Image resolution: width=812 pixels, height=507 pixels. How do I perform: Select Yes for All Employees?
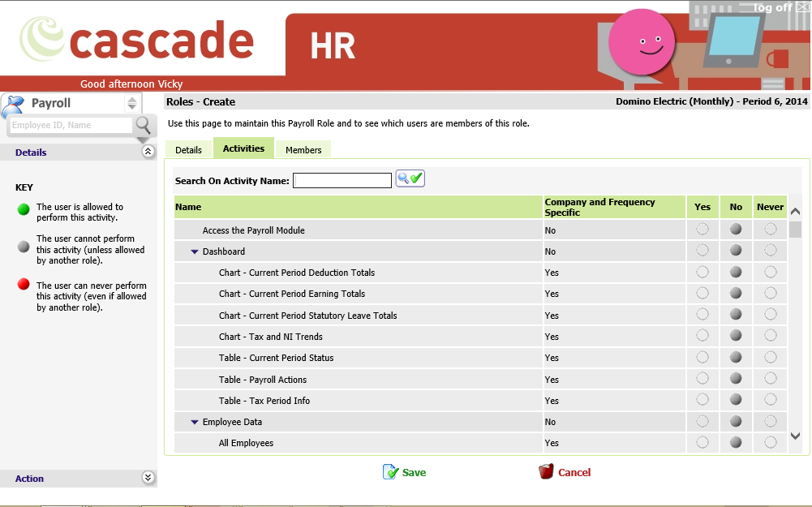pyautogui.click(x=702, y=442)
